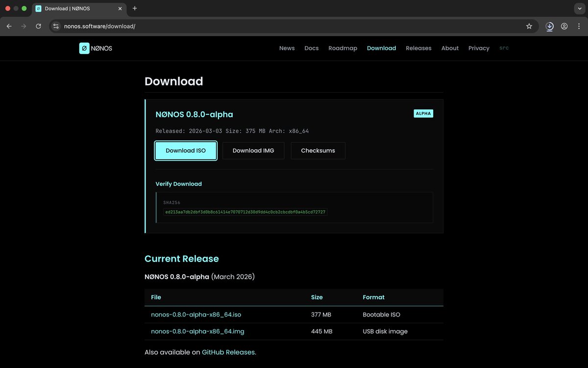The image size is (588, 368).
Task: Open the Releases nav item
Action: pos(418,48)
